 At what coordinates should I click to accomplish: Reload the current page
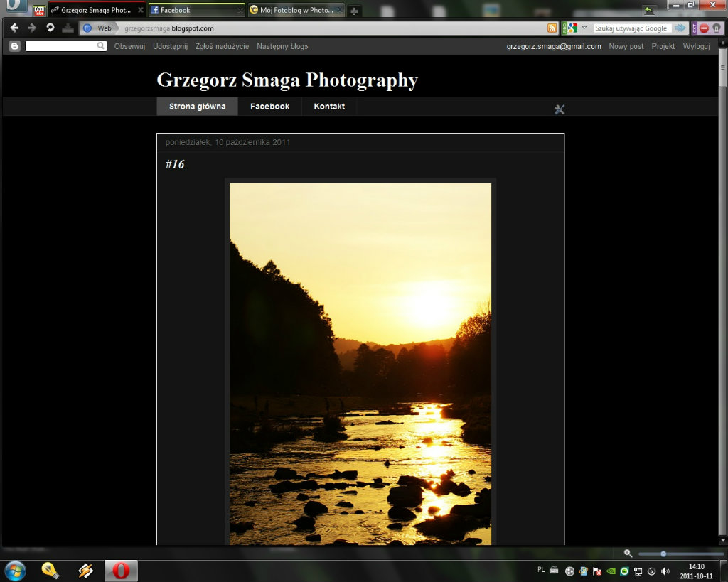tap(50, 28)
